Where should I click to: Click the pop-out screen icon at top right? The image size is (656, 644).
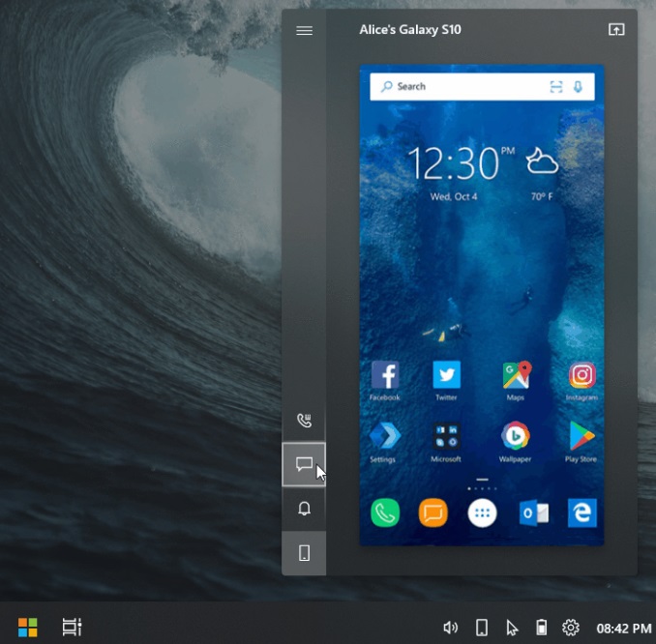point(616,30)
